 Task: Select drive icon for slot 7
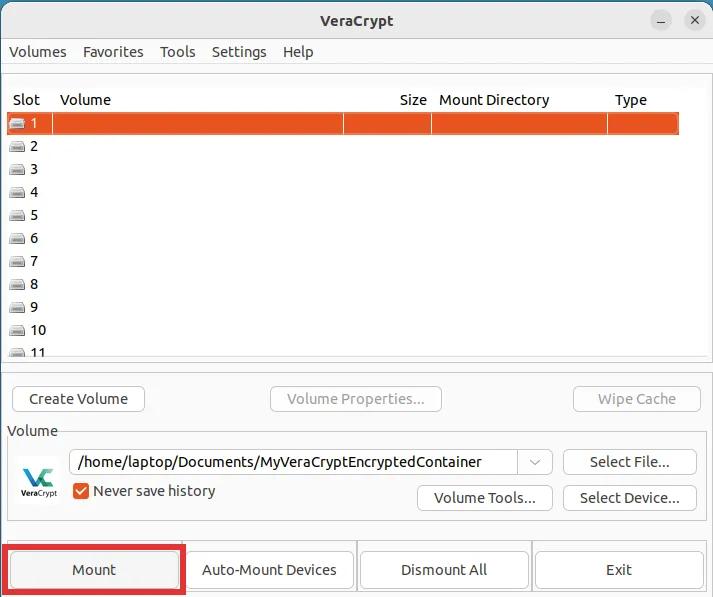click(x=17, y=261)
